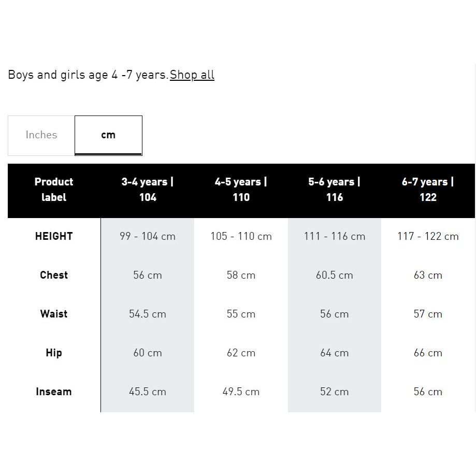Select the Hip row label

click(x=54, y=353)
